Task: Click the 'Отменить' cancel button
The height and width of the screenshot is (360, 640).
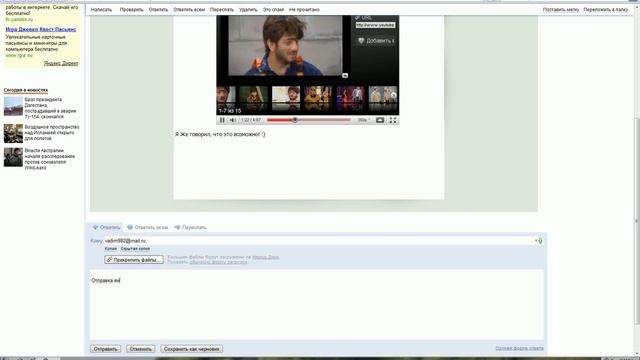Action: point(140,349)
